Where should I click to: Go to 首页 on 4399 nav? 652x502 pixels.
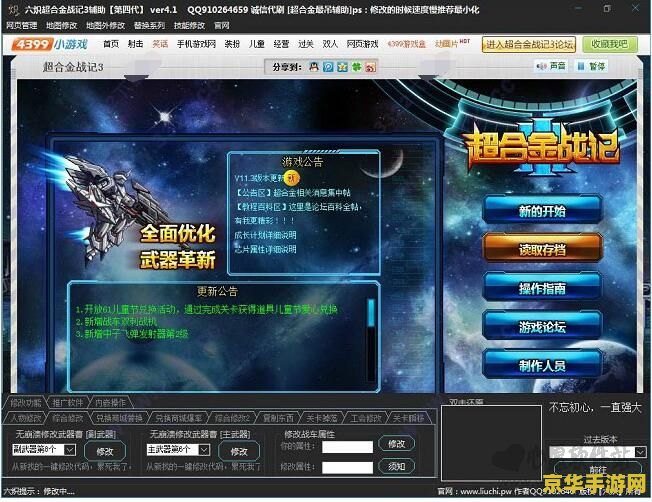coord(111,44)
